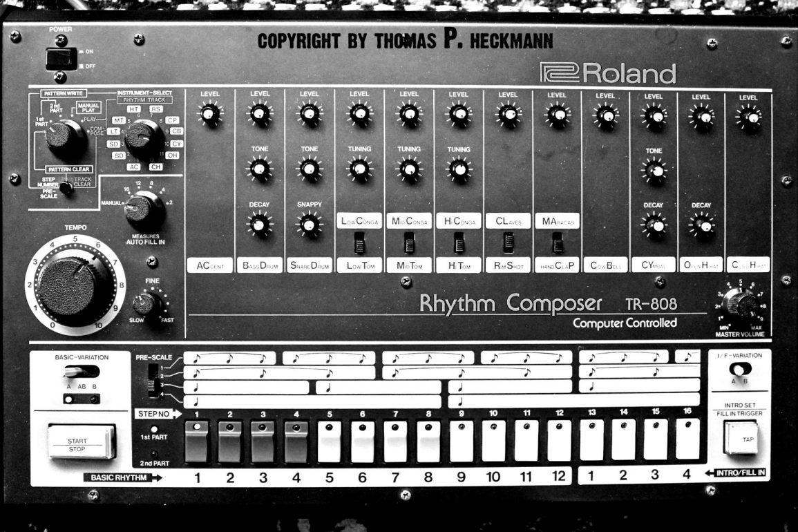Flip the Hi Conga / Hi Tom switch

point(459,243)
